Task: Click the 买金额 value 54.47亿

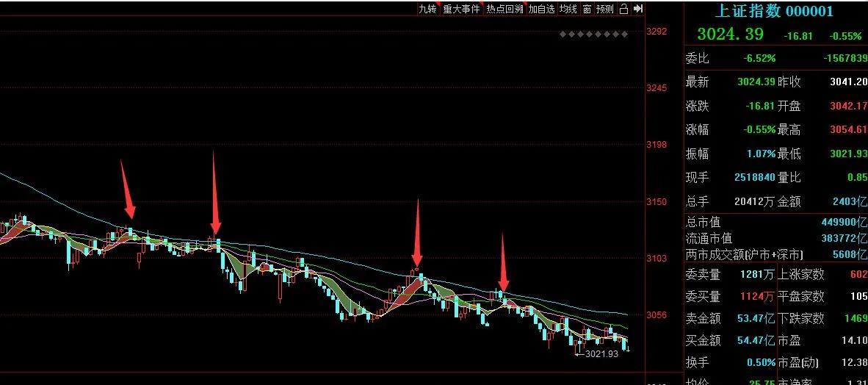Action: coord(756,340)
